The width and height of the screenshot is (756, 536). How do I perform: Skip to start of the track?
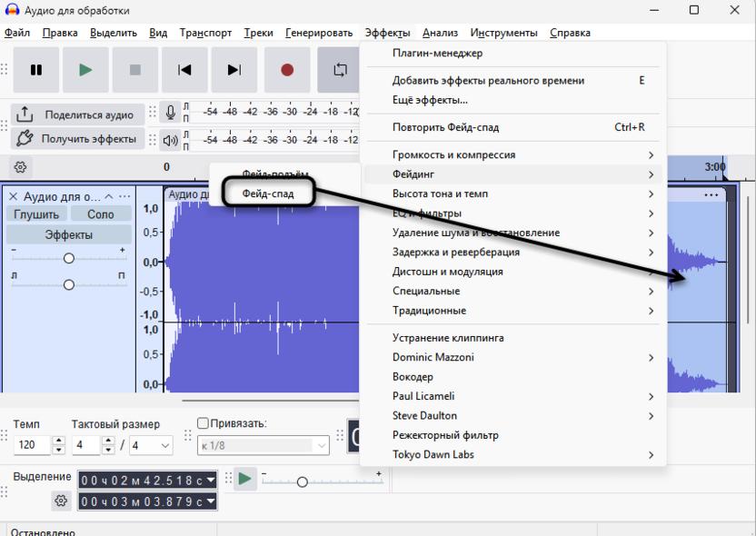pos(184,70)
